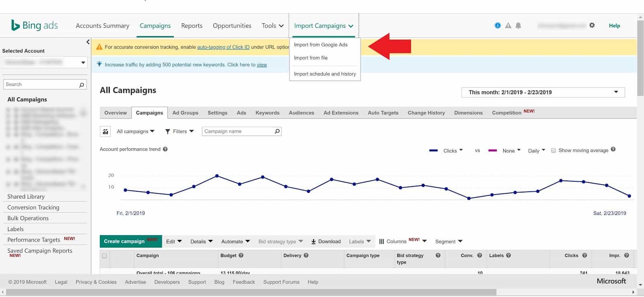Open the Clicks metric dropdown
Screen dimensions: 644x297
tap(453, 151)
